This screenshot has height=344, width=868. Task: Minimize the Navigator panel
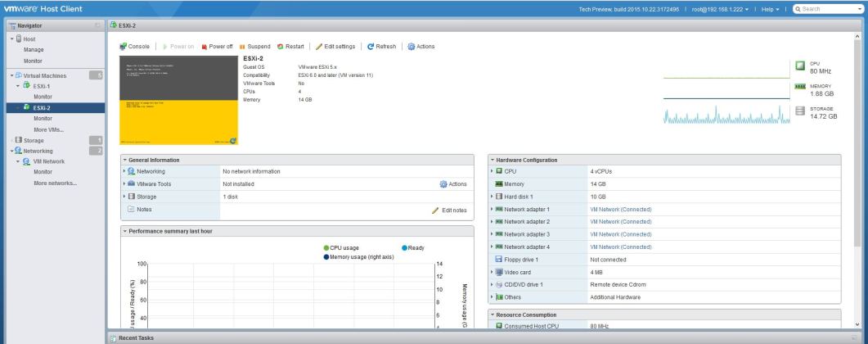(x=97, y=25)
